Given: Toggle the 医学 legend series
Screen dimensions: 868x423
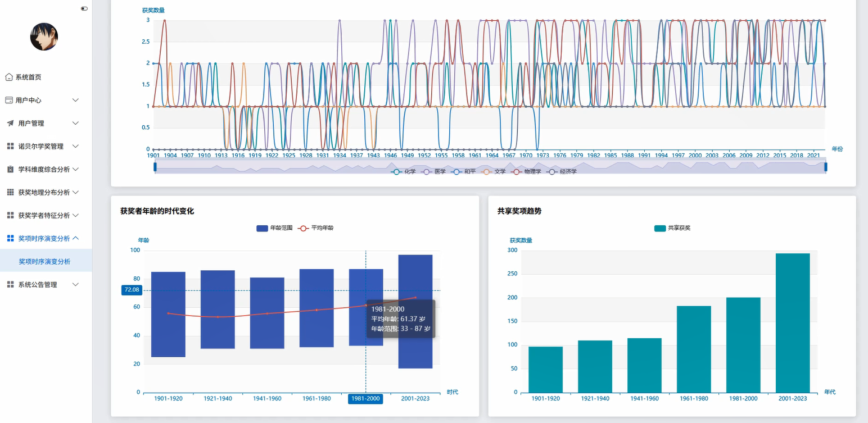Looking at the screenshot, I should coord(433,171).
